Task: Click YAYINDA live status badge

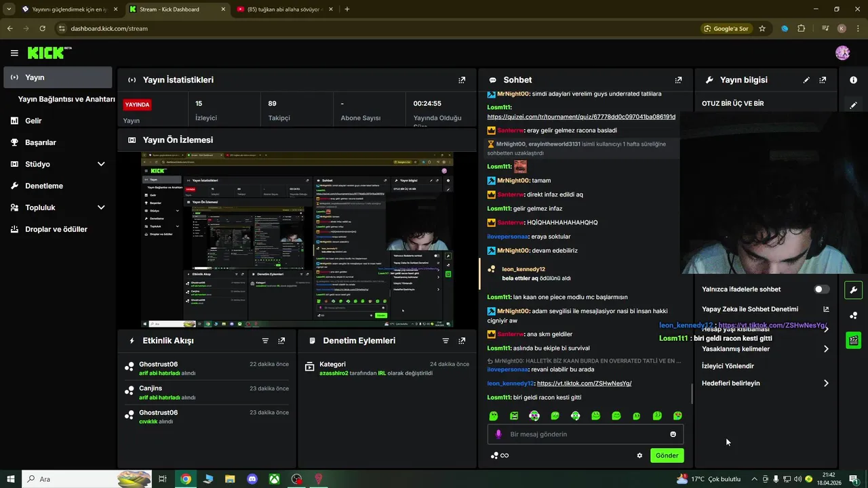Action: tap(137, 105)
